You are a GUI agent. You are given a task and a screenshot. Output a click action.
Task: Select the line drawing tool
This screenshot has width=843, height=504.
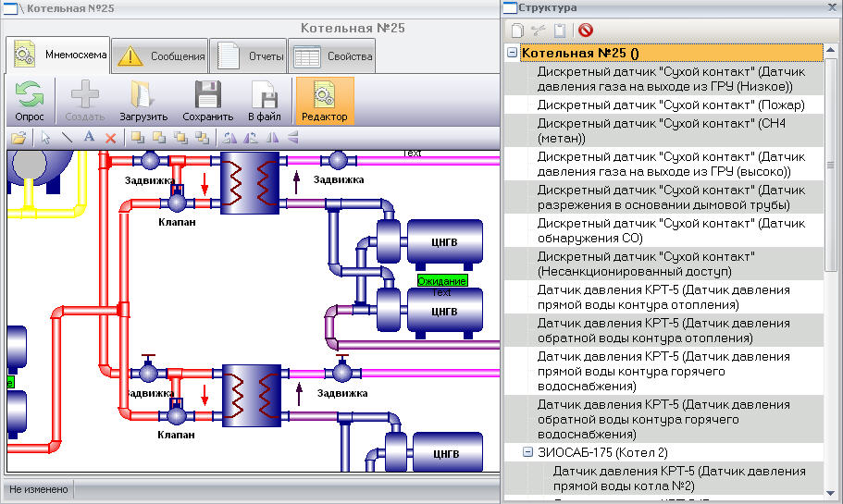(68, 138)
